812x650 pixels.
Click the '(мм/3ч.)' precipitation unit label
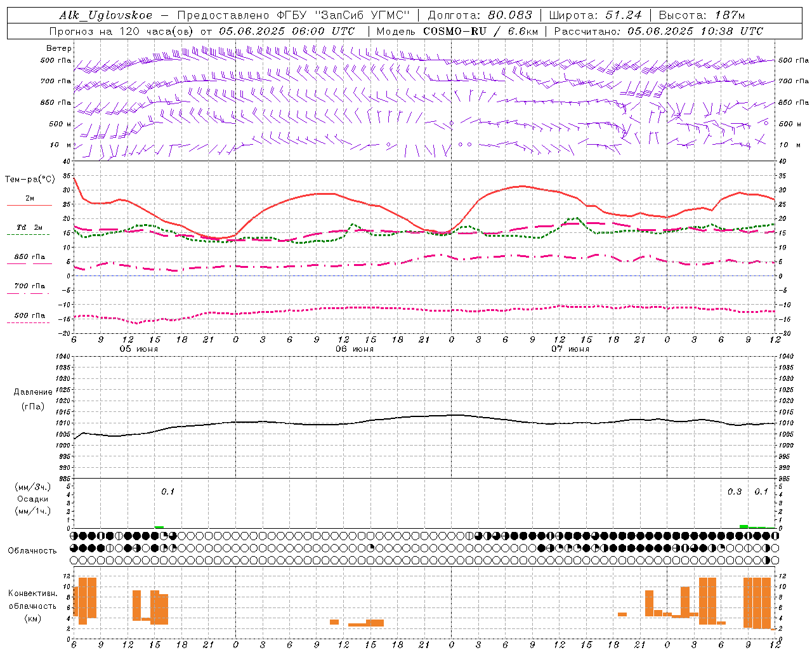(x=33, y=487)
